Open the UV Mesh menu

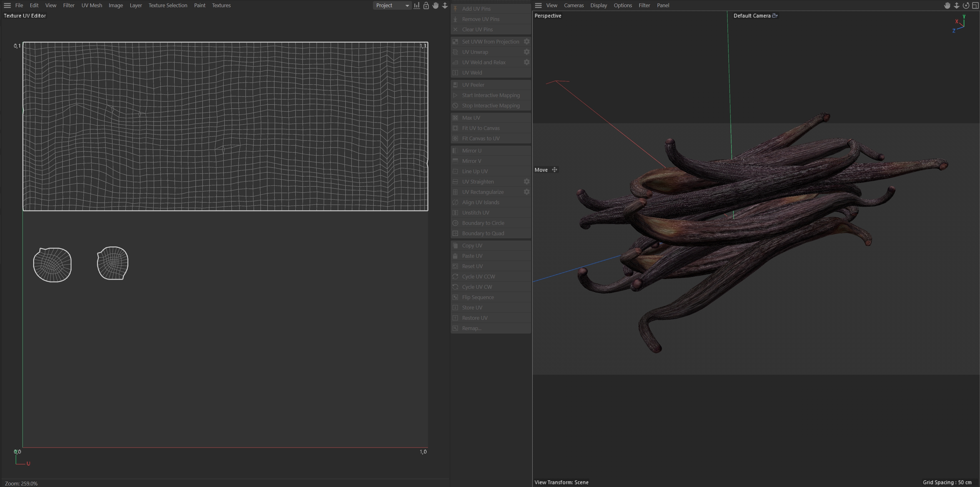92,5
